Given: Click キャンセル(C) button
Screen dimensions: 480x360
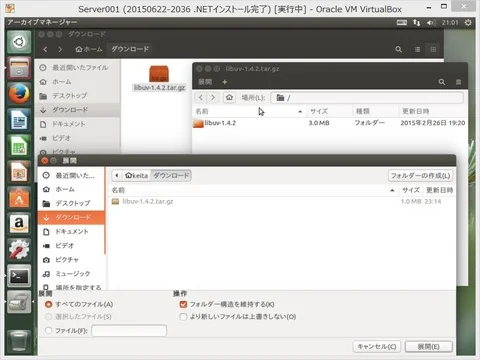Looking at the screenshot, I should [x=377, y=347].
